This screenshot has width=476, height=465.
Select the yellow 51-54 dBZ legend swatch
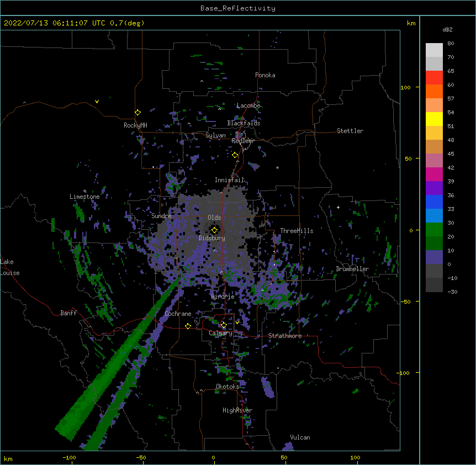pyautogui.click(x=434, y=119)
